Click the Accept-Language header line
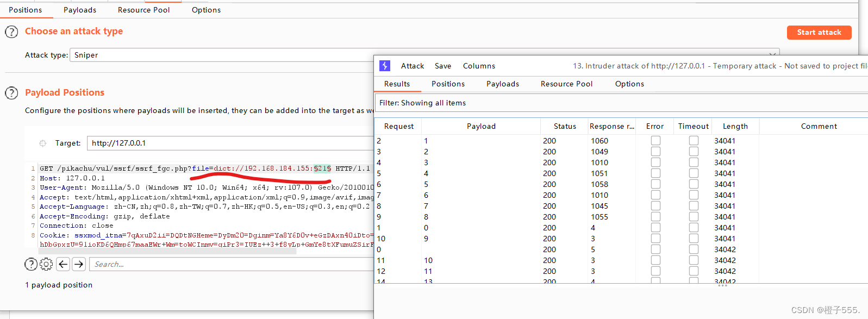 [x=204, y=207]
